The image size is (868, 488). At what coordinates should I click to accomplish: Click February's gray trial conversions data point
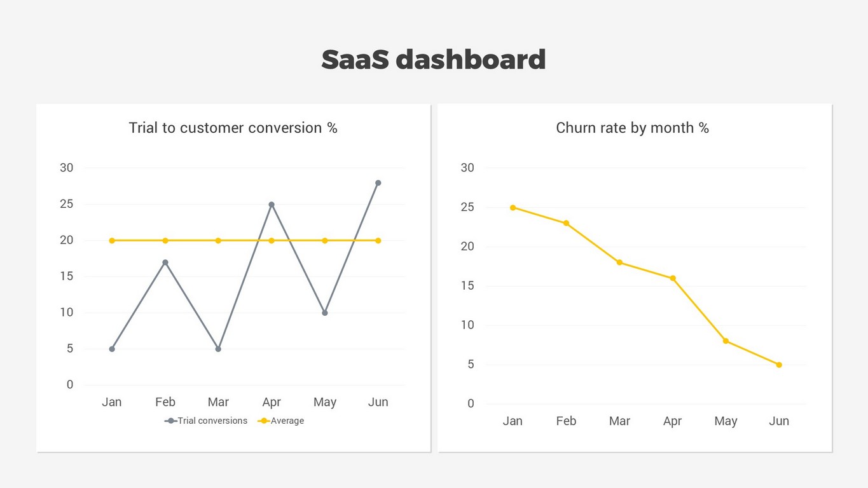click(165, 262)
